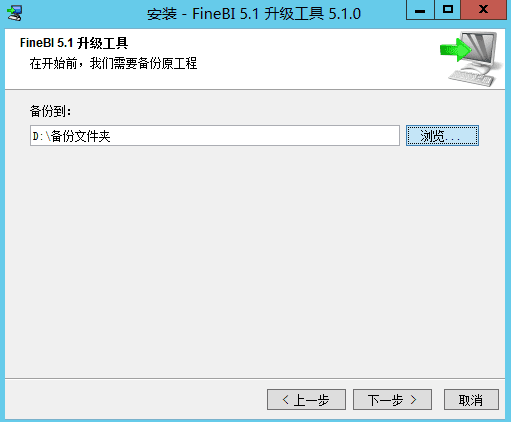511x422 pixels.
Task: Click the left chevron on 上一步
Action: click(x=285, y=399)
